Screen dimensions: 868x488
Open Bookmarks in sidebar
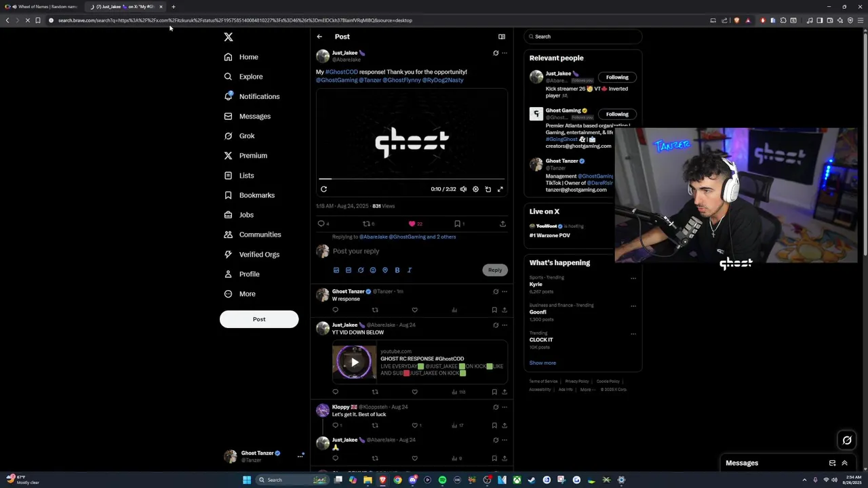click(x=250, y=195)
